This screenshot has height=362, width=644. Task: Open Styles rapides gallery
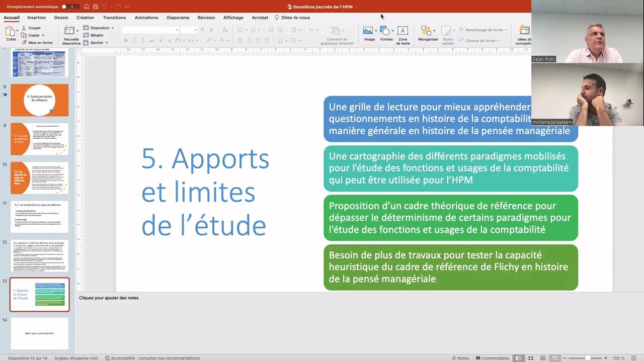(x=448, y=35)
